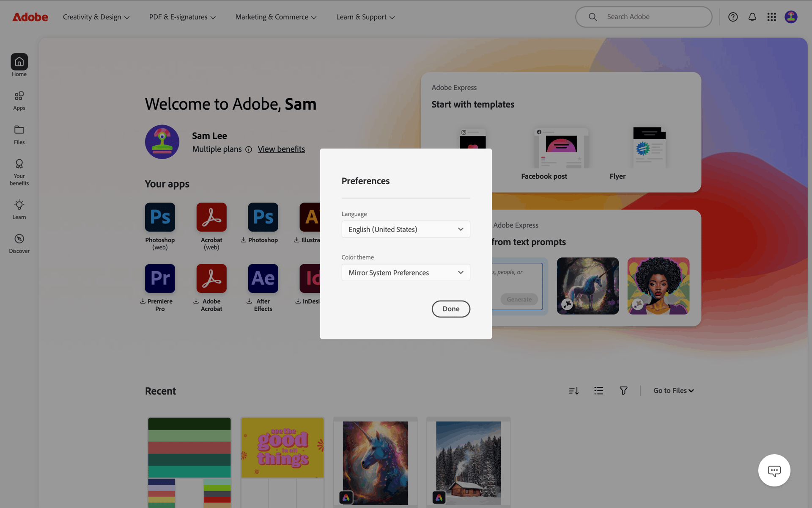Open the apps grid launcher
Image resolution: width=812 pixels, height=508 pixels.
click(772, 17)
